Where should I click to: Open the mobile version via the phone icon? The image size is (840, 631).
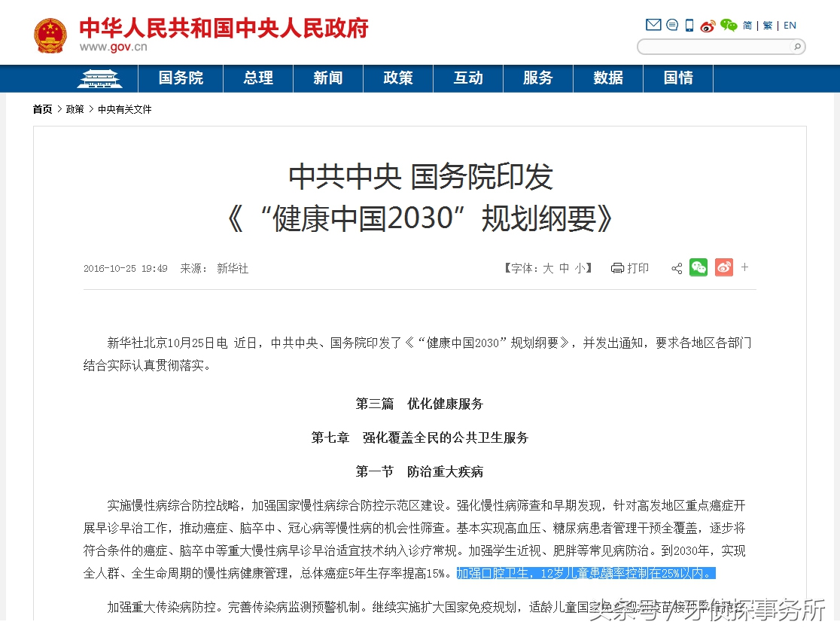[689, 25]
